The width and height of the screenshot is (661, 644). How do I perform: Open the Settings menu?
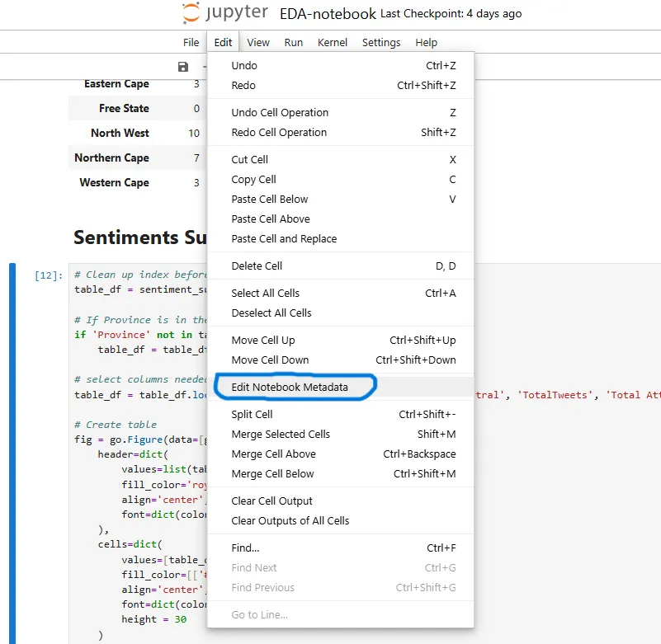[381, 43]
